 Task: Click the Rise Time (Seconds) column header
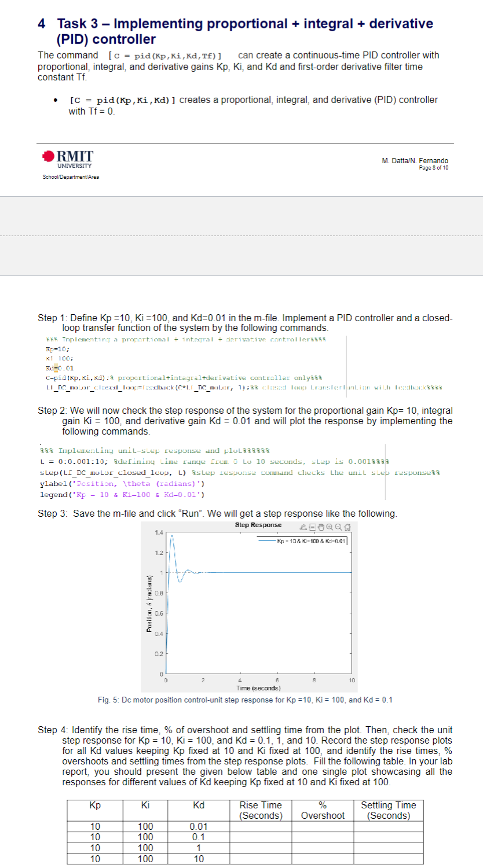click(x=260, y=809)
